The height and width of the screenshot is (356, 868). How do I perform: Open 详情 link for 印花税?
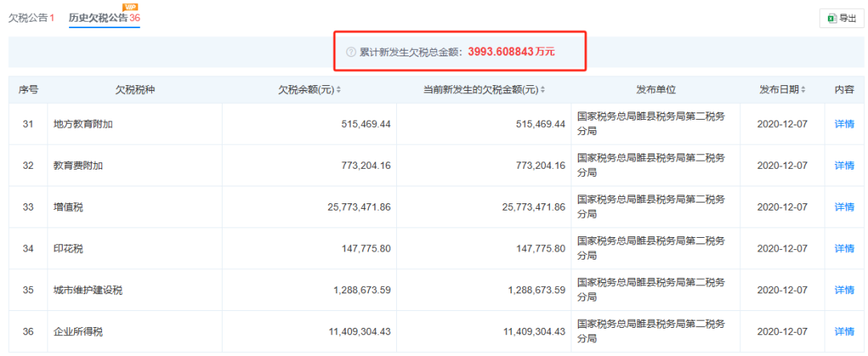click(x=844, y=248)
